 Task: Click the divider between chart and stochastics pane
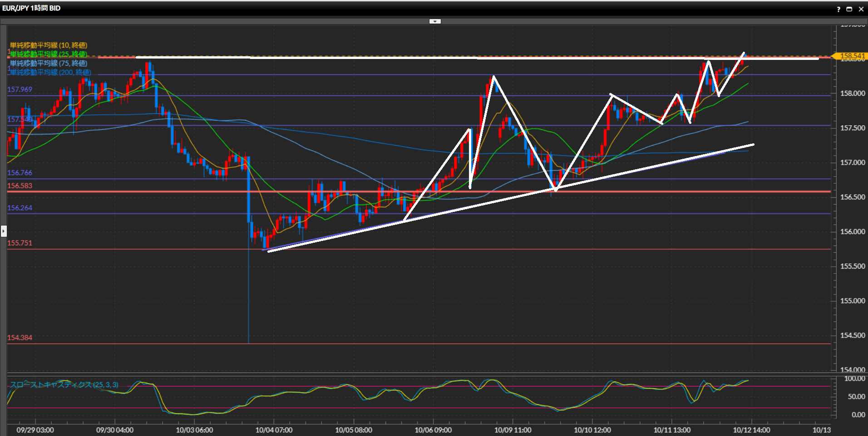[418, 374]
